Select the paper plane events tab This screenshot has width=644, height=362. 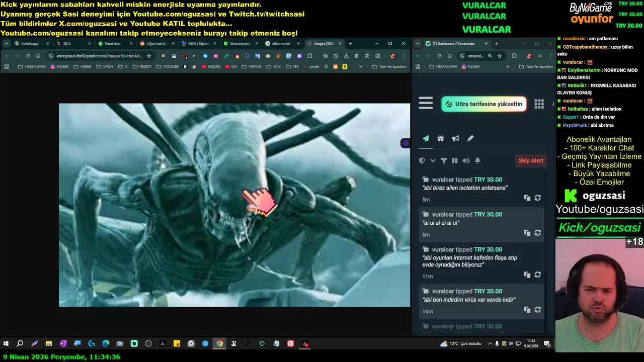[x=426, y=138]
